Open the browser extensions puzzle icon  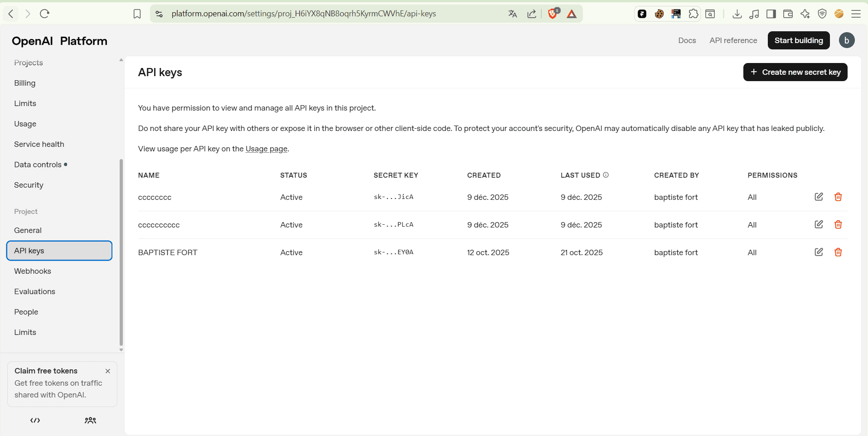[693, 14]
